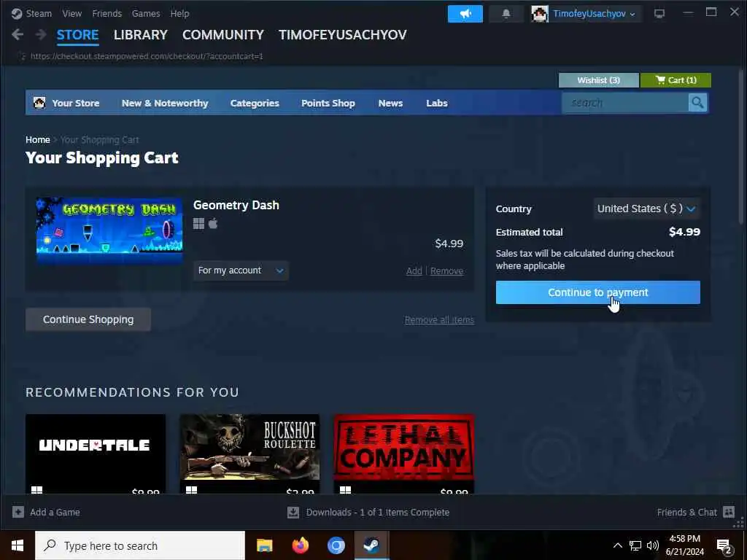Viewport: 747px width, 560px height.
Task: Click the Steam taskbar icon
Action: coord(371,545)
